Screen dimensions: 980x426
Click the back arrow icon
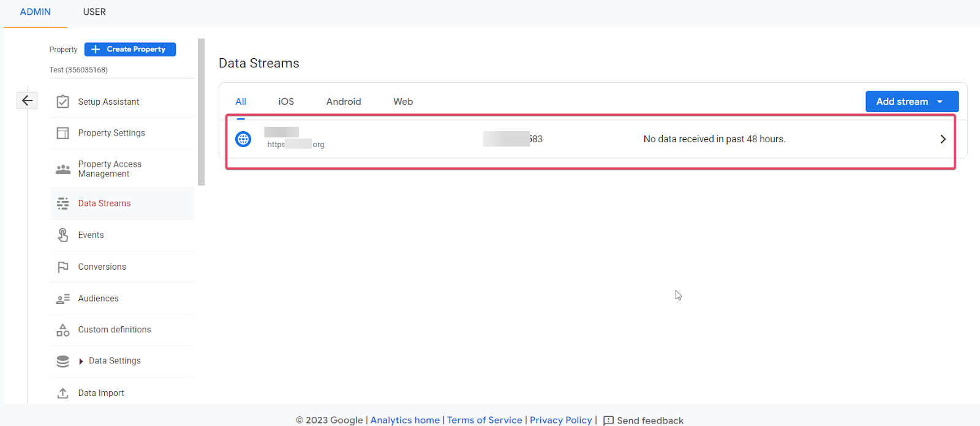(27, 101)
